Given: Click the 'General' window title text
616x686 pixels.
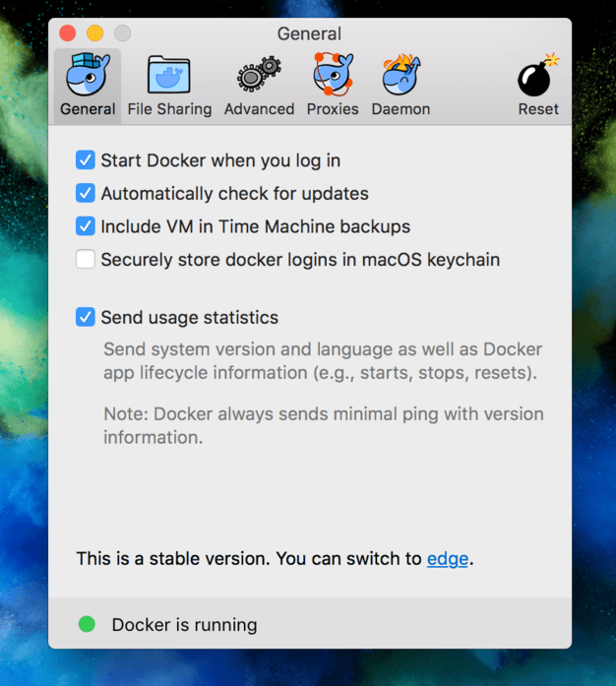Looking at the screenshot, I should (x=309, y=33).
